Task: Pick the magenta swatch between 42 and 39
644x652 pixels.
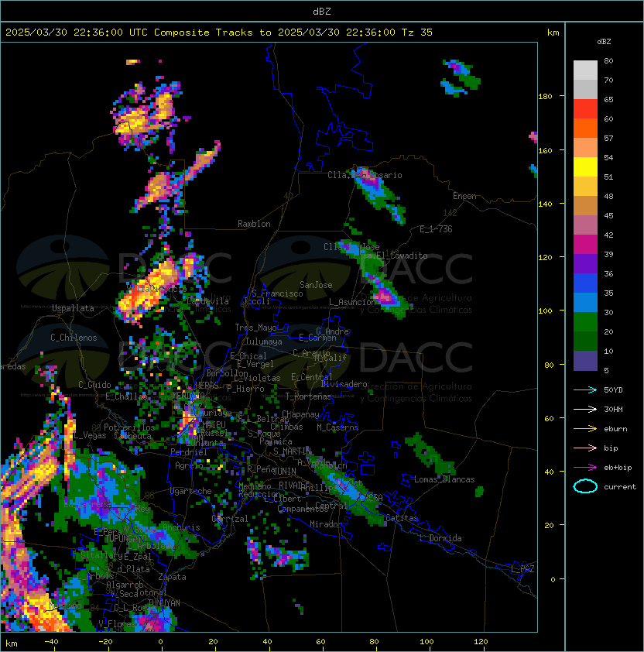Action: pyautogui.click(x=585, y=245)
